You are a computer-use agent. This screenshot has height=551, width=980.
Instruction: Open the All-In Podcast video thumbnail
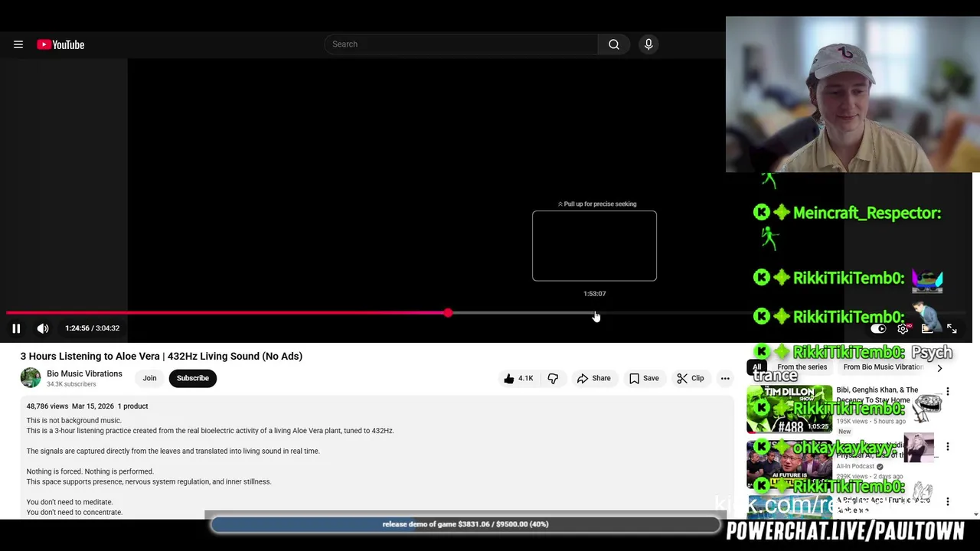pos(789,465)
